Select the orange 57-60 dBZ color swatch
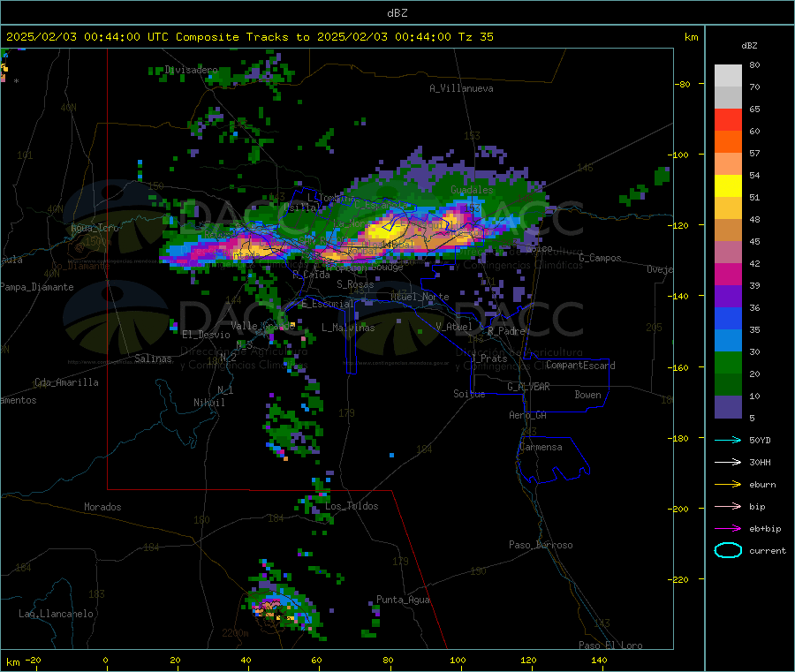Screen dimensions: 795x672 pos(728,142)
